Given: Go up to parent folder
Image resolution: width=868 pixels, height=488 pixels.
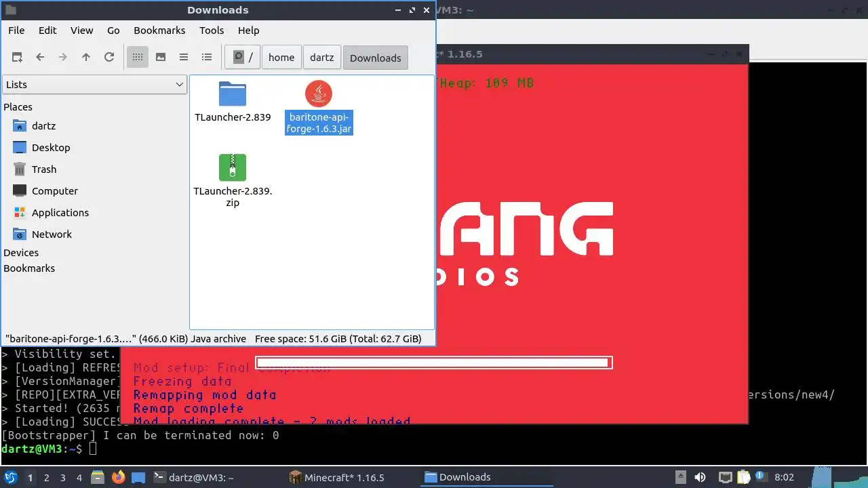Looking at the screenshot, I should click(86, 58).
